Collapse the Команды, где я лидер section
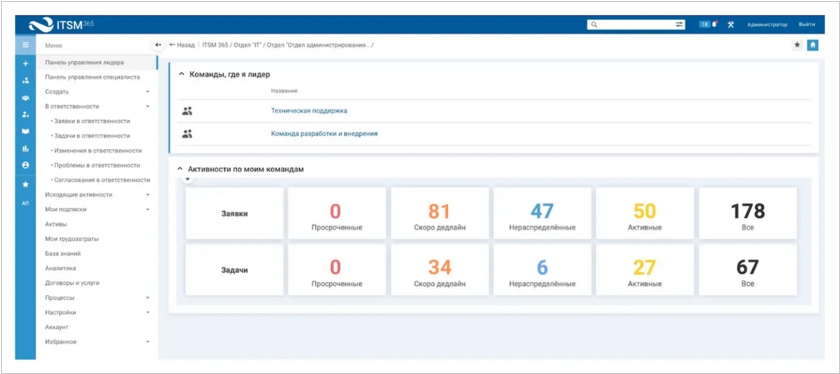The height and width of the screenshot is (374, 840). tap(181, 75)
